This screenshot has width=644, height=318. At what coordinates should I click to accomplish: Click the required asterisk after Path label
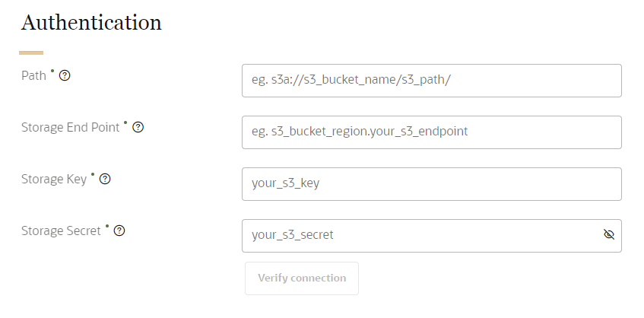52,72
